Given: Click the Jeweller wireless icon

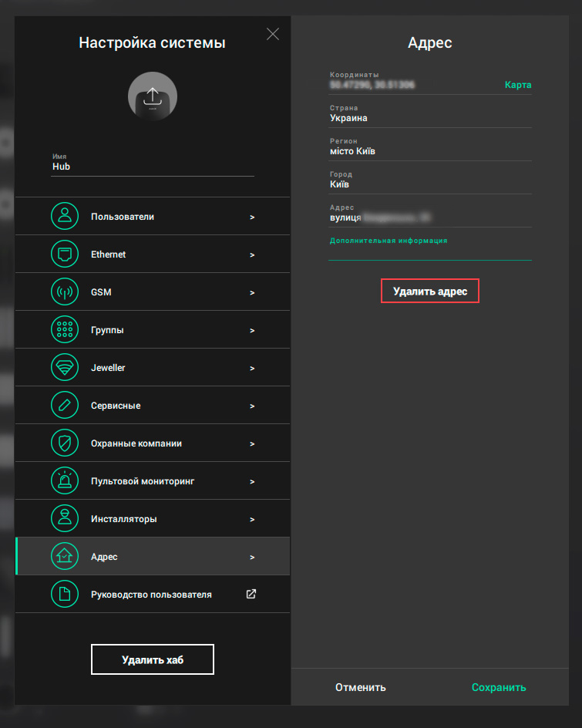Looking at the screenshot, I should point(65,368).
